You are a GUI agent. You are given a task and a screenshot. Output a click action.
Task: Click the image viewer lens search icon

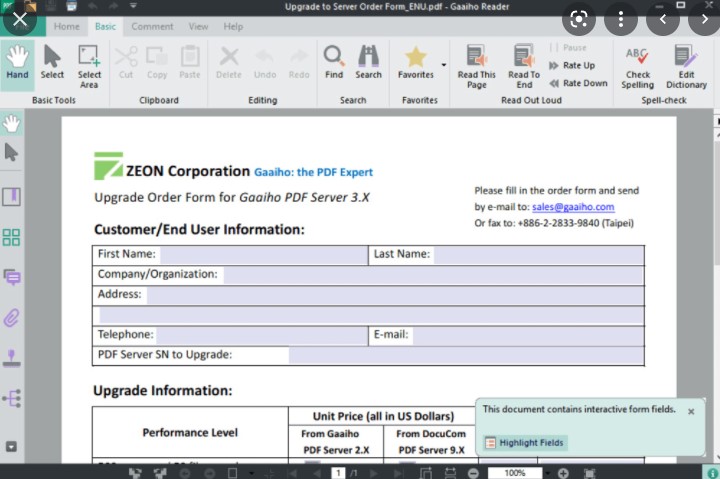click(x=579, y=19)
